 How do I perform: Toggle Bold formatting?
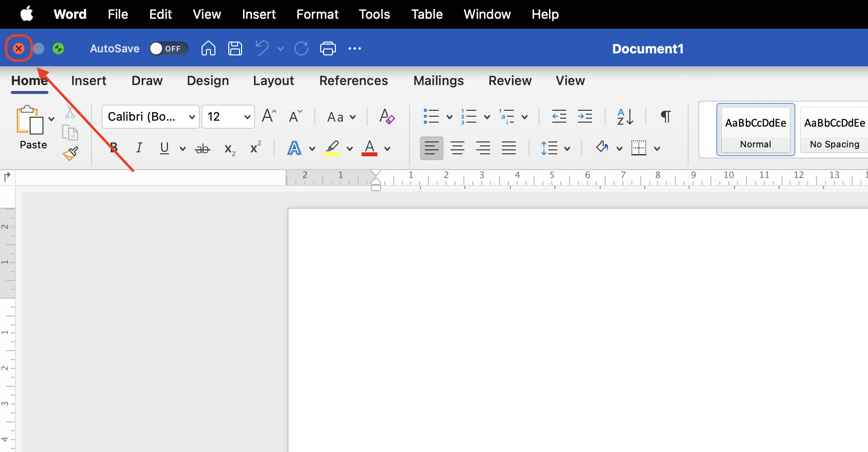pos(113,148)
